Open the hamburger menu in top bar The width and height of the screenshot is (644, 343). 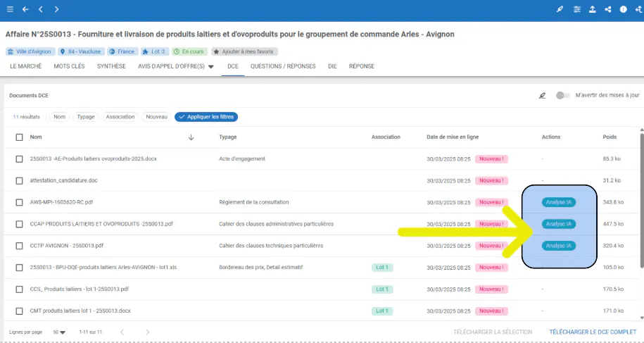(x=10, y=9)
